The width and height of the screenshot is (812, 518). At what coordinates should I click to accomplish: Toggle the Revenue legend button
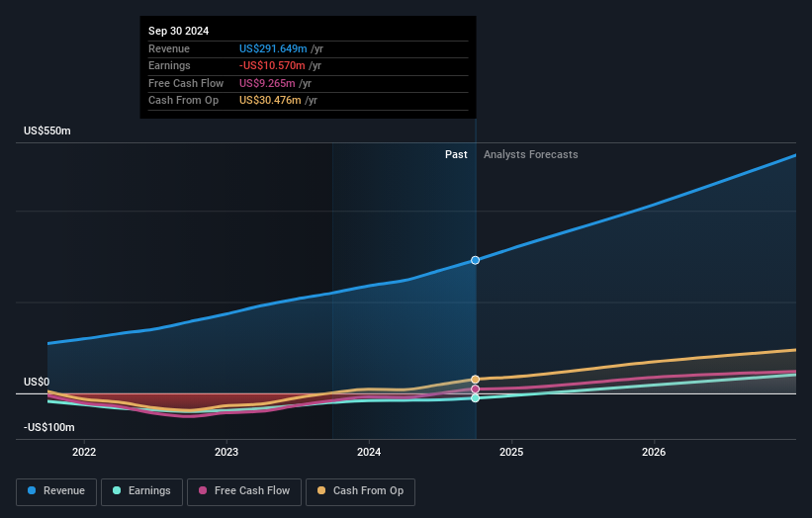56,491
